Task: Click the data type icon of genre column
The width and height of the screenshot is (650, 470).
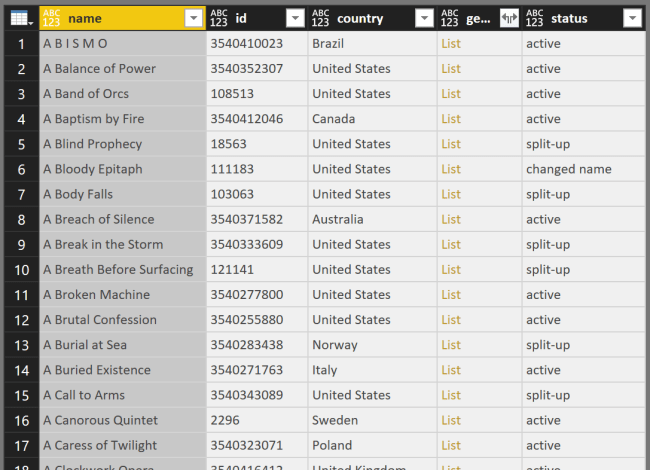Action: point(450,18)
